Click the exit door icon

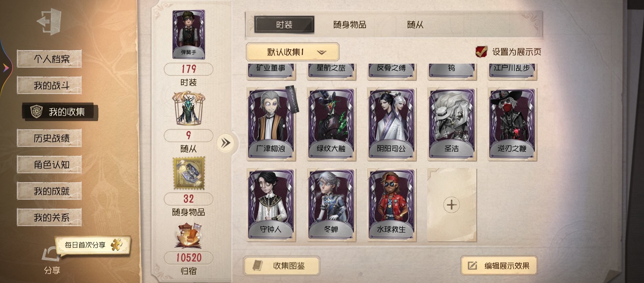pos(49,21)
